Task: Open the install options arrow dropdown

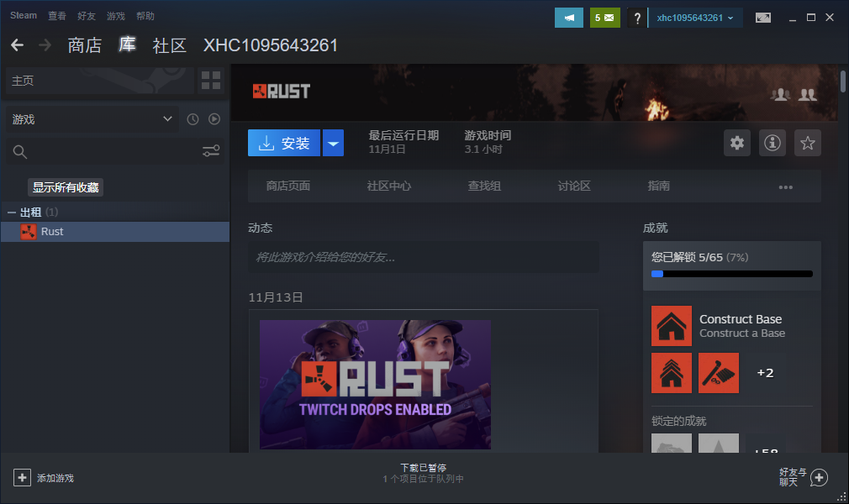Action: click(333, 143)
